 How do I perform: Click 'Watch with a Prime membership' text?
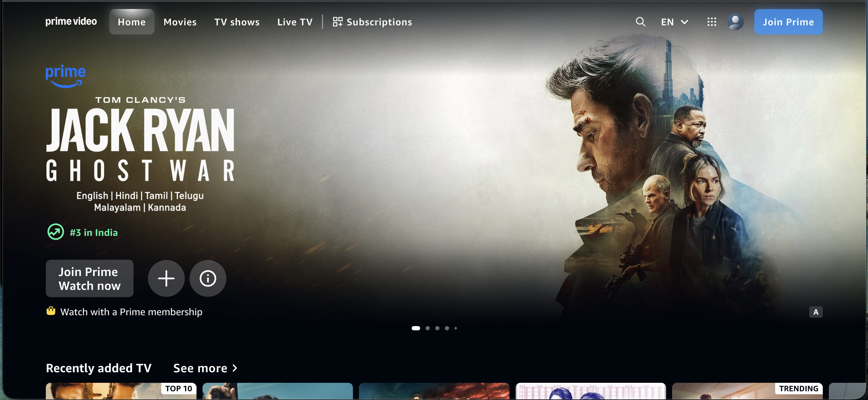pyautogui.click(x=131, y=312)
